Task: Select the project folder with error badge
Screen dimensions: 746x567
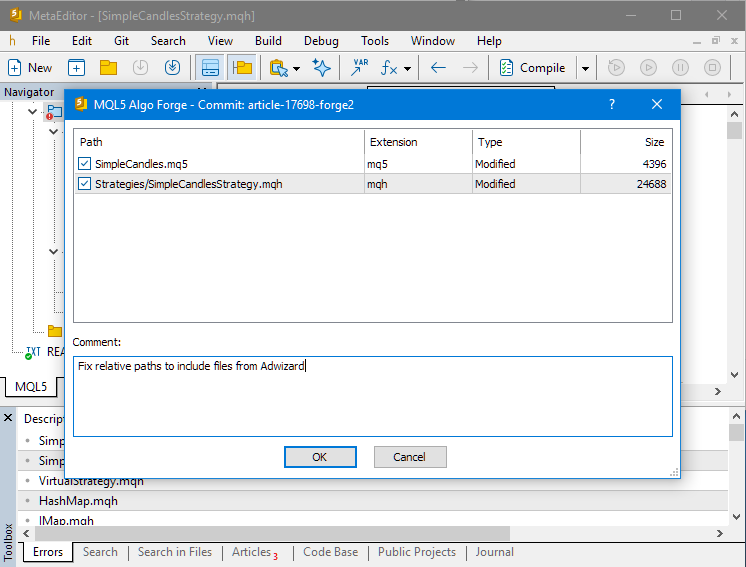Action: [54, 112]
